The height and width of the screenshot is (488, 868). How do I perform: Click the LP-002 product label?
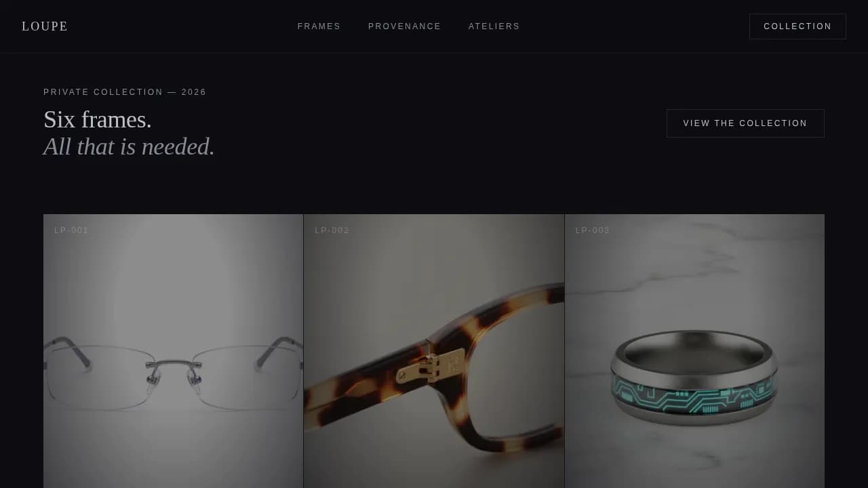tap(332, 230)
